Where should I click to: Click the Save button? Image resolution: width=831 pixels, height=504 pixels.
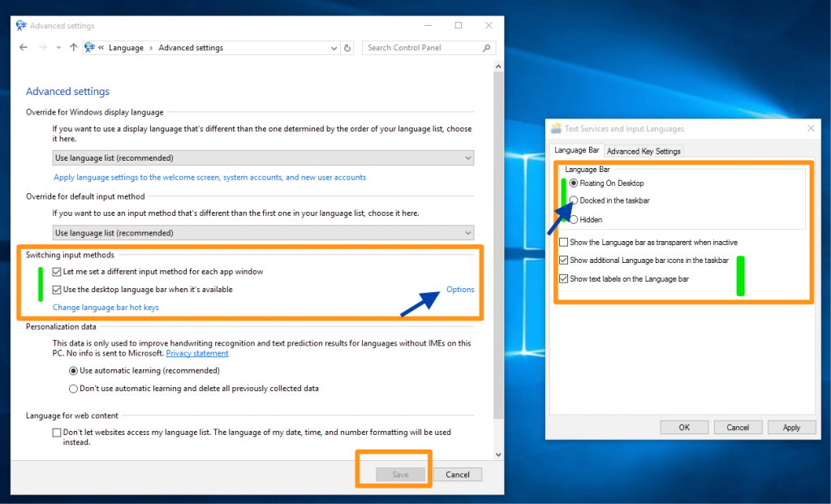pos(400,474)
